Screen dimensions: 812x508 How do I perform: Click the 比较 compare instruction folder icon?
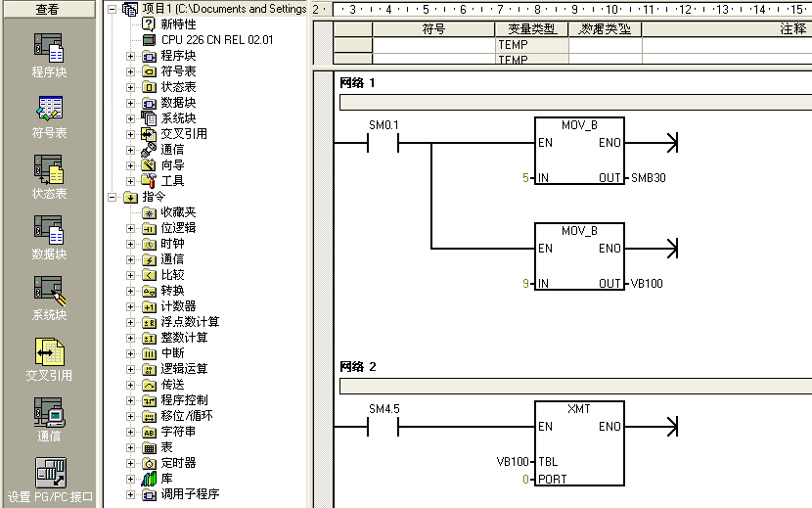[x=149, y=275]
